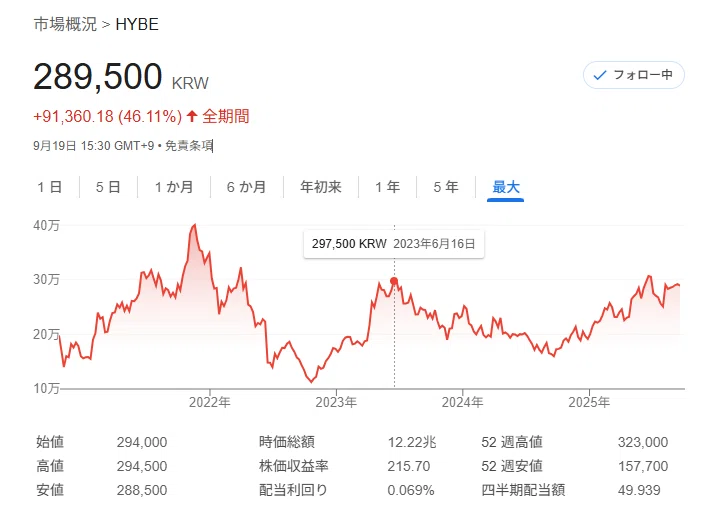Screen dimensions: 712x512
Task: Click the 2025年 axis label
Action: pos(589,402)
